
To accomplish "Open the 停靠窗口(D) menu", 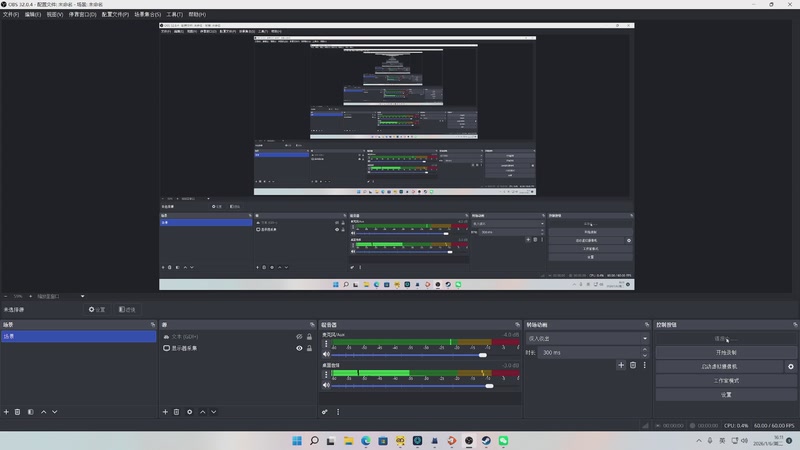I will [82, 14].
